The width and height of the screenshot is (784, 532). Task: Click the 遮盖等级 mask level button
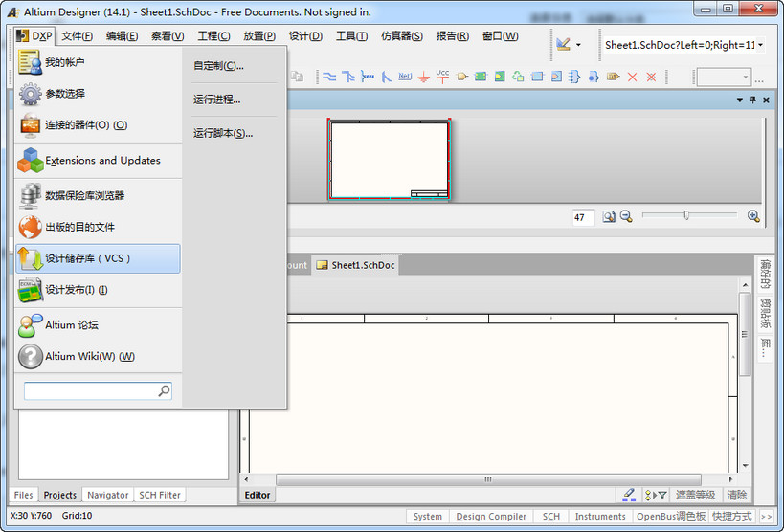point(696,495)
